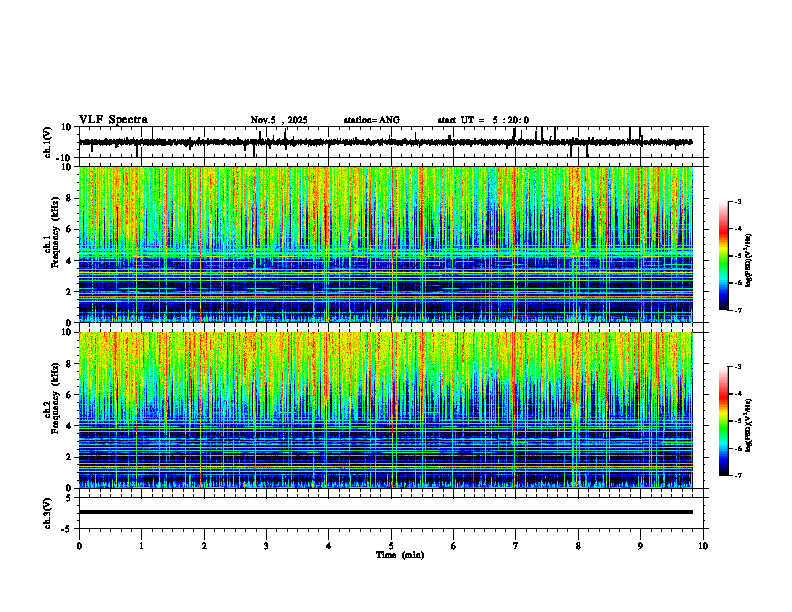Screen dimensions: 792x612
Task: Click the "-3" label on ch.1 color bar
Action: 737,202
